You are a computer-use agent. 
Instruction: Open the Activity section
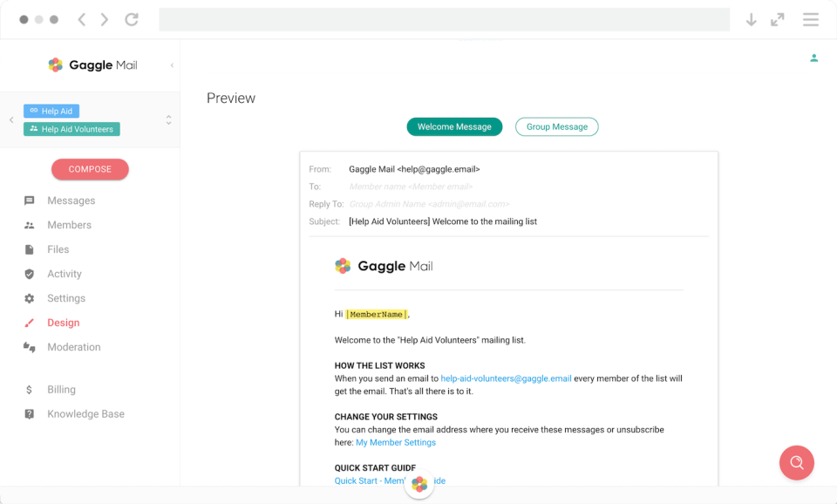tap(65, 274)
